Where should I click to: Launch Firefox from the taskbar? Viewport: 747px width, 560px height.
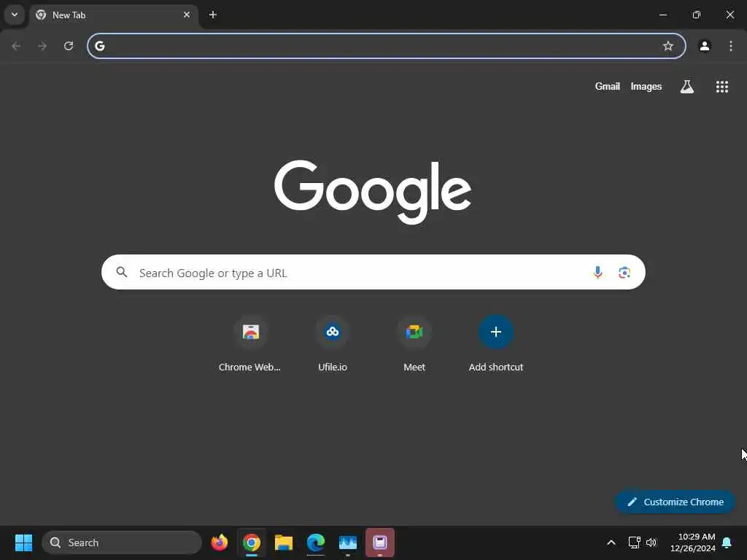point(219,542)
